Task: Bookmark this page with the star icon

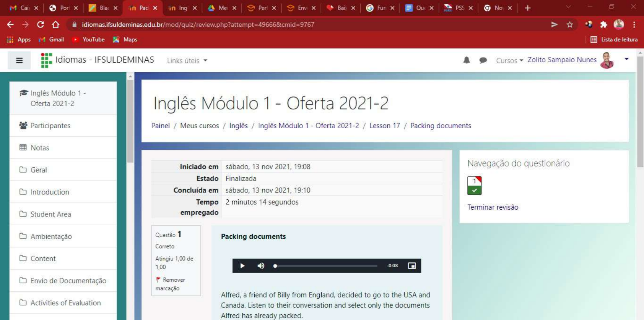Action: coord(569,24)
